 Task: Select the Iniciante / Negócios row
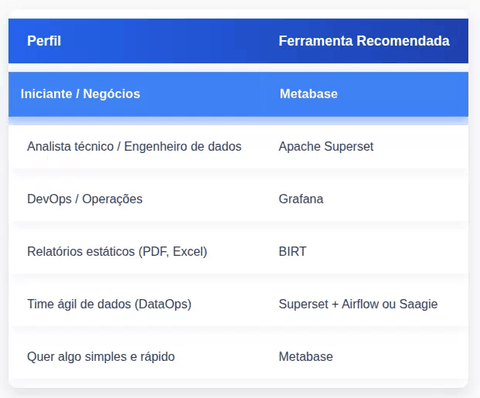[238, 94]
